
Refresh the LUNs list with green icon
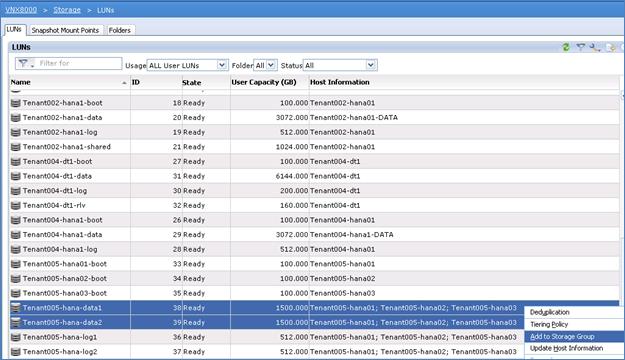pos(566,47)
